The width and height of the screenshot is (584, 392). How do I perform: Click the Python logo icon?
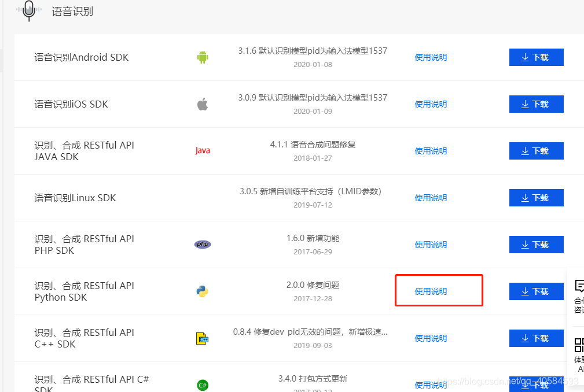click(202, 291)
